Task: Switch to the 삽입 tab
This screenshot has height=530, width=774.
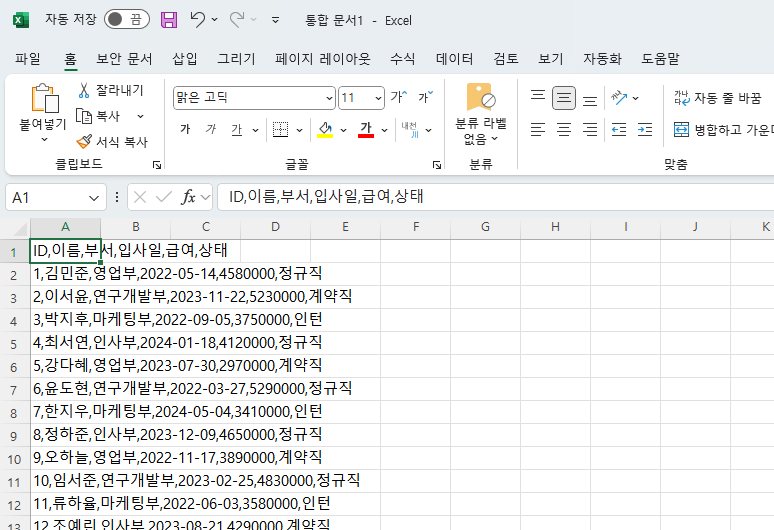Action: tap(185, 59)
